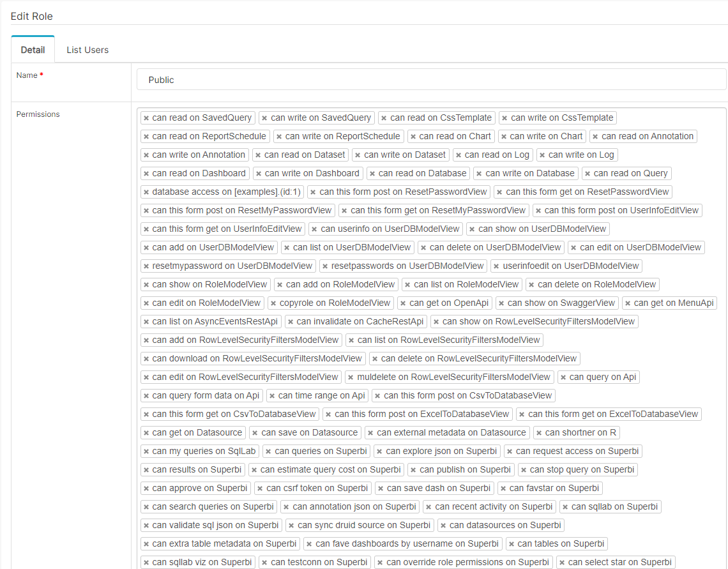
Task: Remove 'can get on MenuApi' tag
Action: click(628, 304)
